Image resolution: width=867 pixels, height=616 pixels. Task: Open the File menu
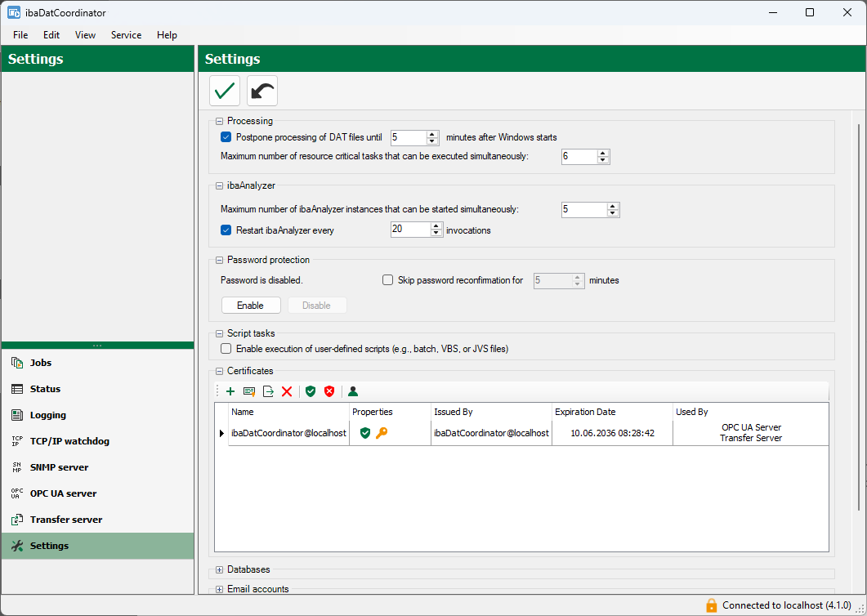[x=20, y=35]
